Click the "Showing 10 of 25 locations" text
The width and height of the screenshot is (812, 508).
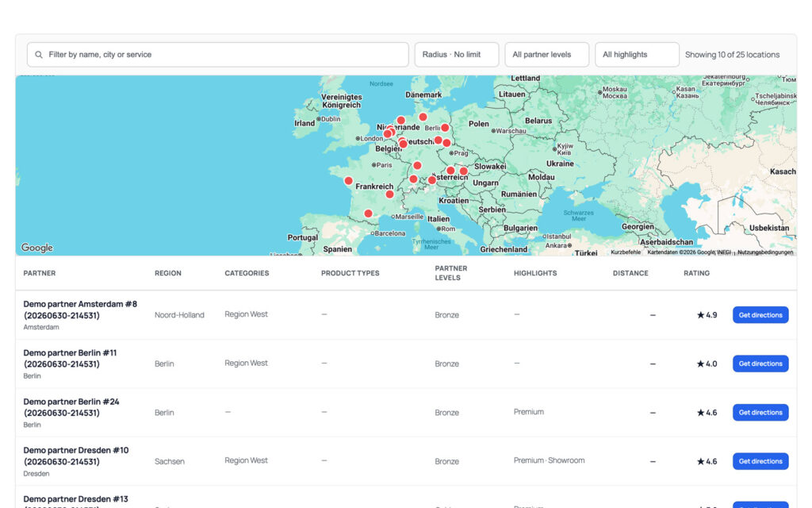pyautogui.click(x=732, y=55)
